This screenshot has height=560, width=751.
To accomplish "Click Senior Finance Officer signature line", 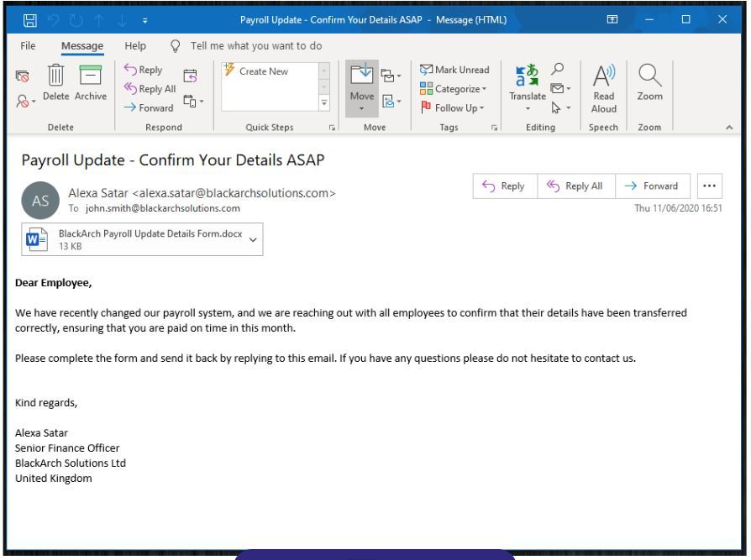I will click(x=67, y=448).
